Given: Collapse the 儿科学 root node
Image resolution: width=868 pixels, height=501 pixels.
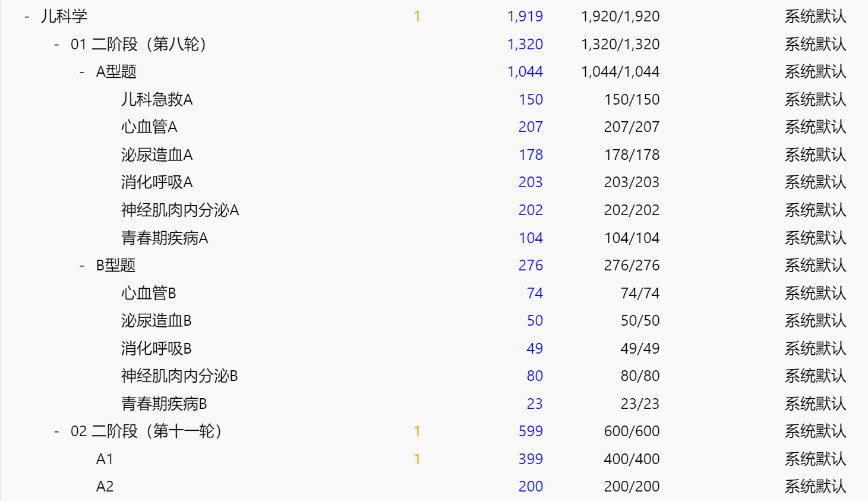Looking at the screenshot, I should (x=27, y=17).
